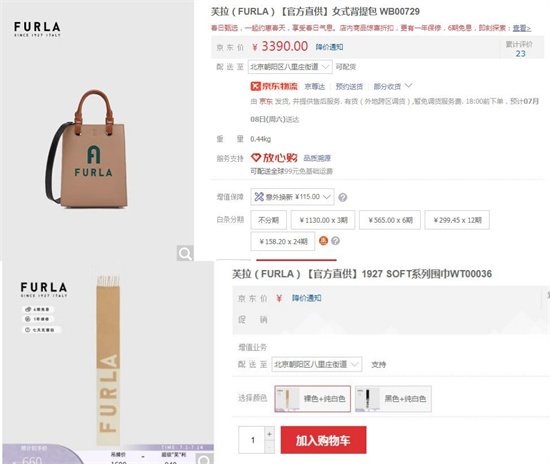Open the scarf delivery address dropdown
The height and width of the screenshot is (464, 550).
pyautogui.click(x=316, y=364)
